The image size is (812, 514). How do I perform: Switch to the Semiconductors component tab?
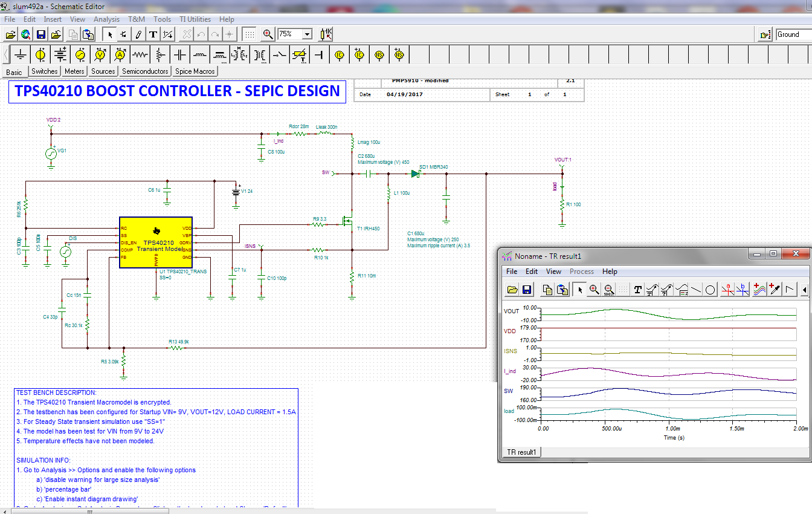tap(144, 71)
